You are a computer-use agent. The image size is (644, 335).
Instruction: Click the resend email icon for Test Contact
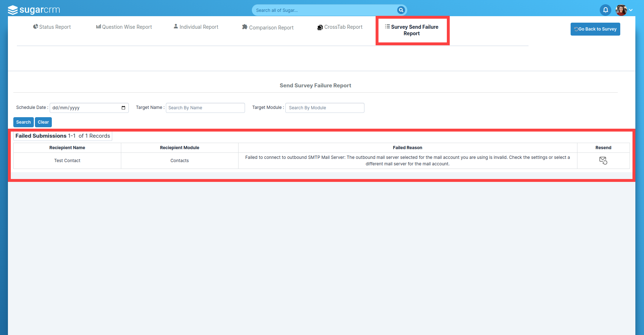click(603, 160)
